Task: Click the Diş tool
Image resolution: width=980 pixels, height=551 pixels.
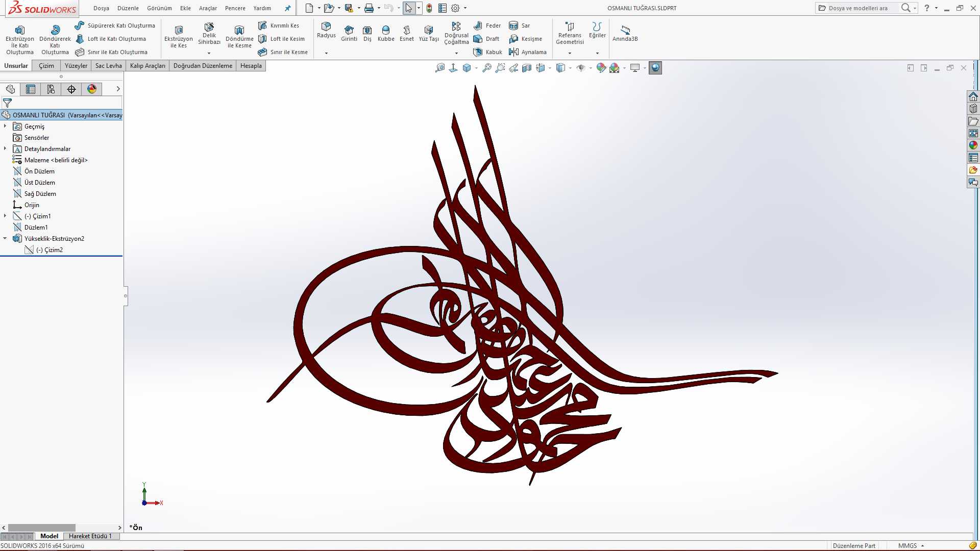Action: point(367,34)
